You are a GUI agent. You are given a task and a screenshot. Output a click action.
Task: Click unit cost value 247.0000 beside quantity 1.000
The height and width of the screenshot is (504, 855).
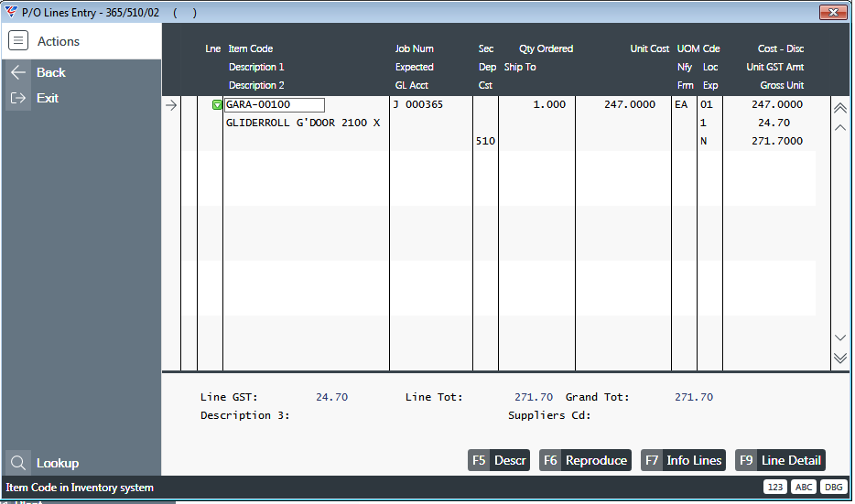[630, 104]
